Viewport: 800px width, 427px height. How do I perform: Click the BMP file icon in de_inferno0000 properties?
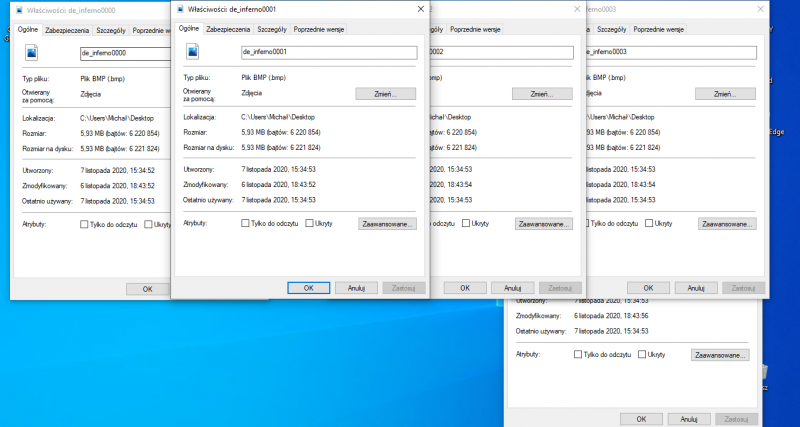[30, 52]
